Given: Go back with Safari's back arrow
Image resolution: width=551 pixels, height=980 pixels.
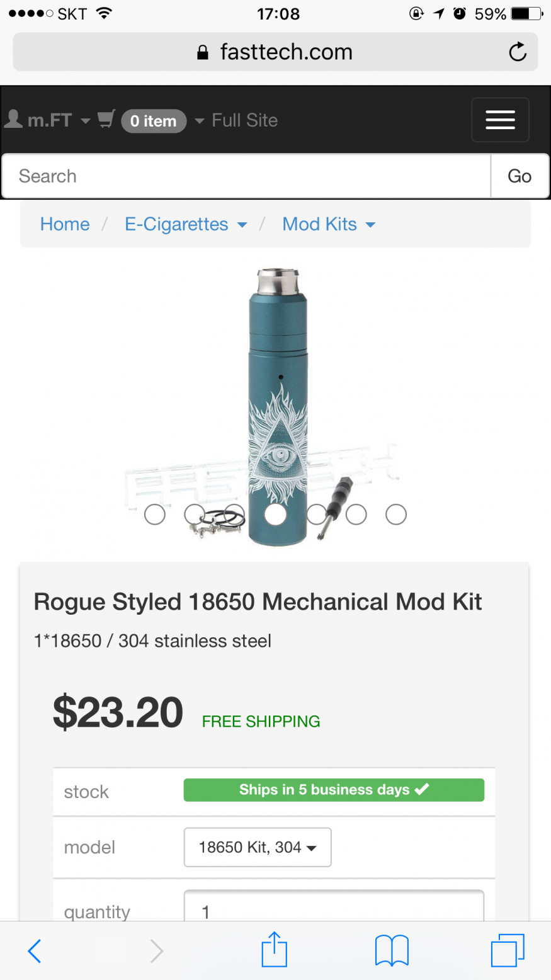Looking at the screenshot, I should point(35,950).
